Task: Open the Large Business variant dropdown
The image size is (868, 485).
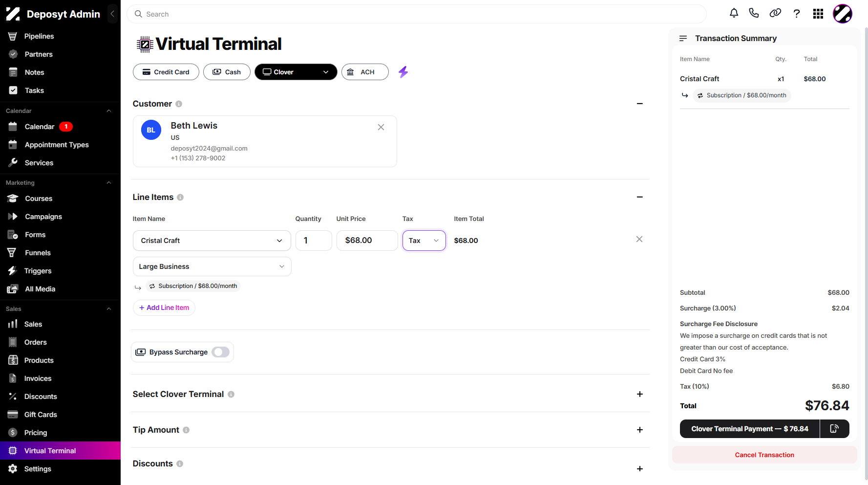Action: pyautogui.click(x=212, y=266)
